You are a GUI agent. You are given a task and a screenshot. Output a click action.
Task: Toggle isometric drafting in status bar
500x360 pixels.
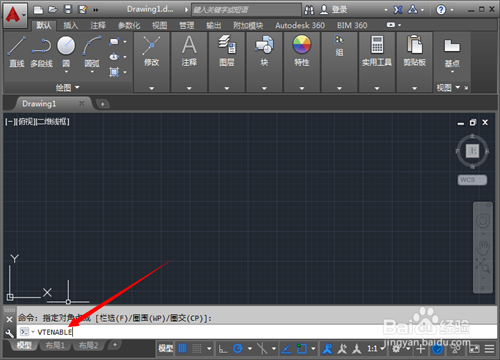(262, 349)
